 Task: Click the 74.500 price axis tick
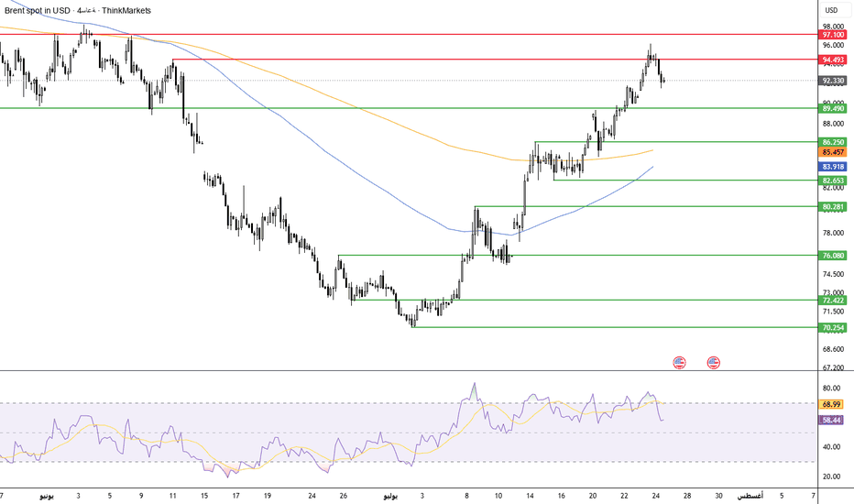click(833, 274)
